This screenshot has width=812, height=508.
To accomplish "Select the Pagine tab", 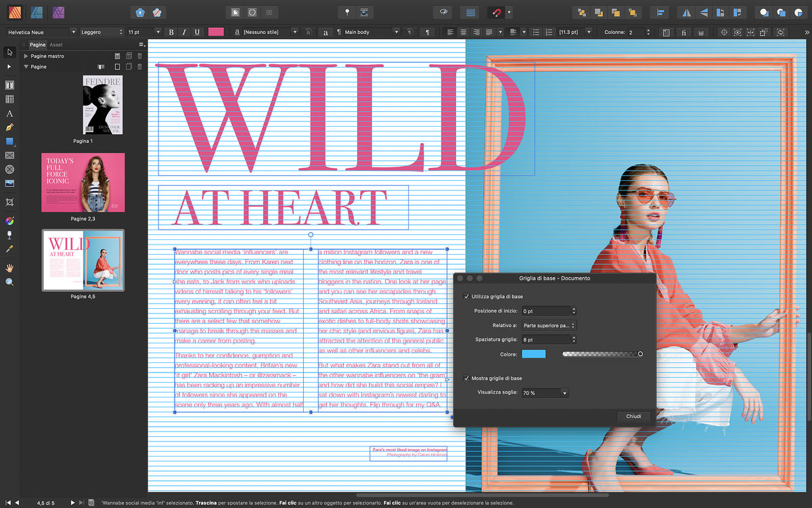I will click(x=38, y=45).
